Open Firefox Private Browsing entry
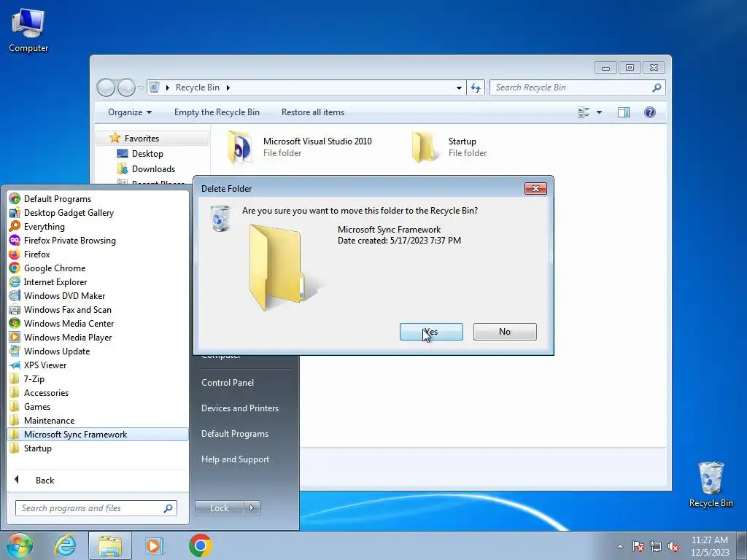 click(x=98, y=241)
